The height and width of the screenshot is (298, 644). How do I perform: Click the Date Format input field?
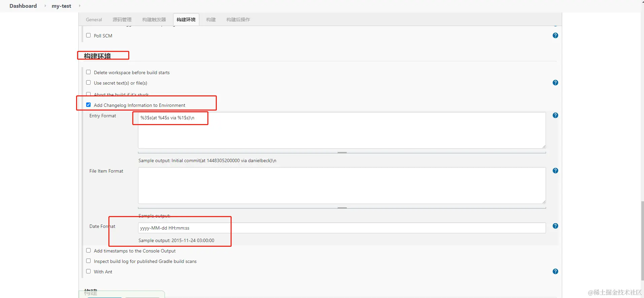pos(342,228)
